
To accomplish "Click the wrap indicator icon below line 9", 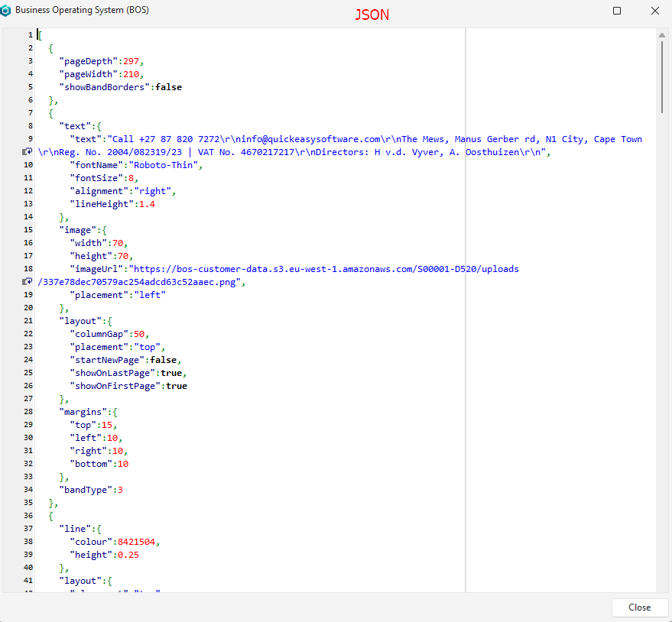I will coord(27,152).
